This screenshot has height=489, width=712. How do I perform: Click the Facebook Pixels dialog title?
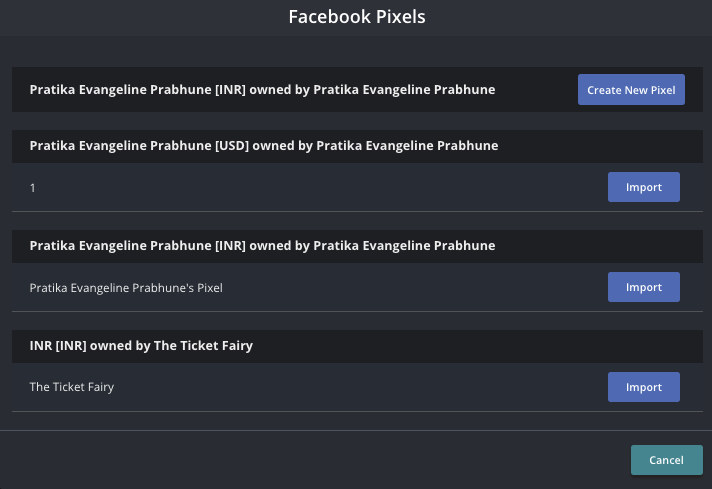point(356,17)
